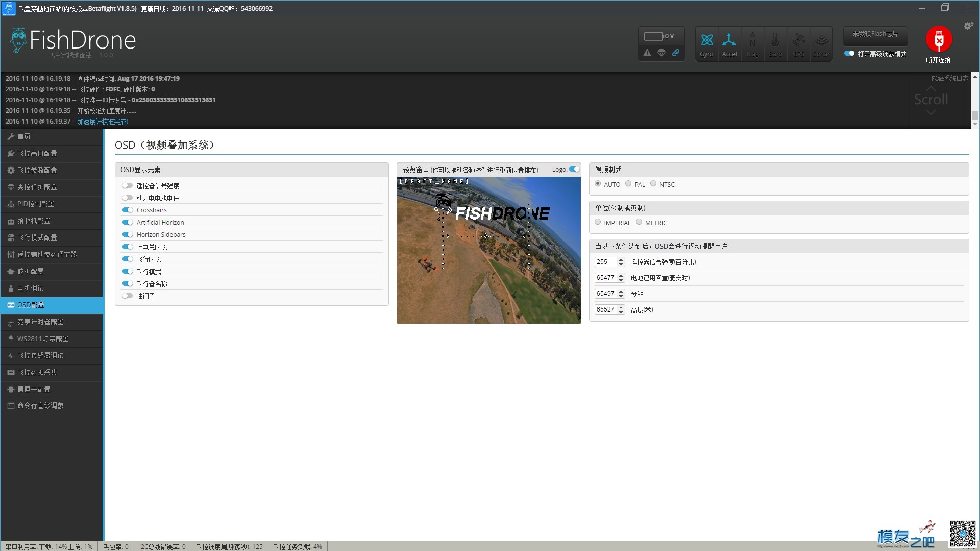Decrease 分钟 alarm value stepper
This screenshot has width=980, height=551.
(x=621, y=296)
